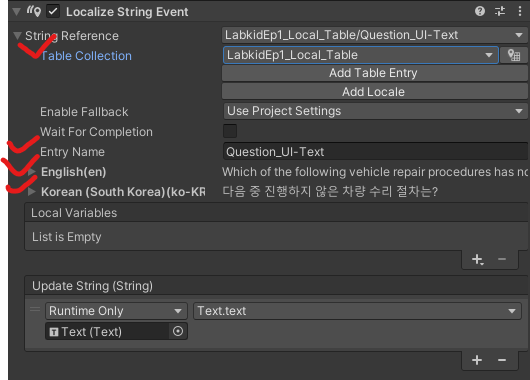Image resolution: width=530 pixels, height=380 pixels.
Task: Open the String Reference entry dropdown
Action: 375,35
